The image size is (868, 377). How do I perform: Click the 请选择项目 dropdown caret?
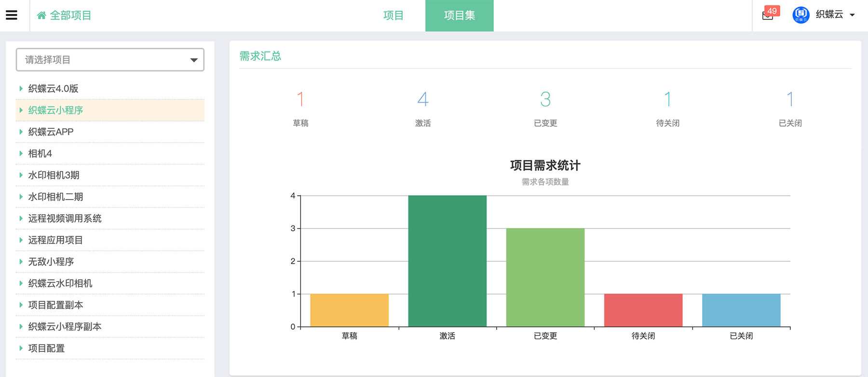pyautogui.click(x=194, y=60)
